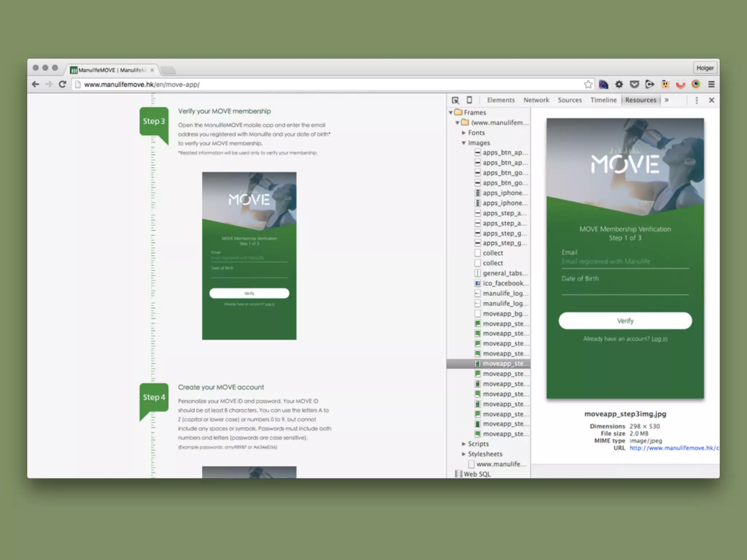Show more DevTools tabs chevron
747x560 pixels.
click(667, 100)
